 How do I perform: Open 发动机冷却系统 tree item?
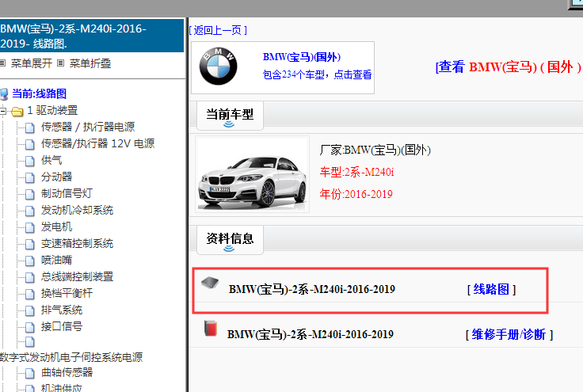tap(77, 210)
